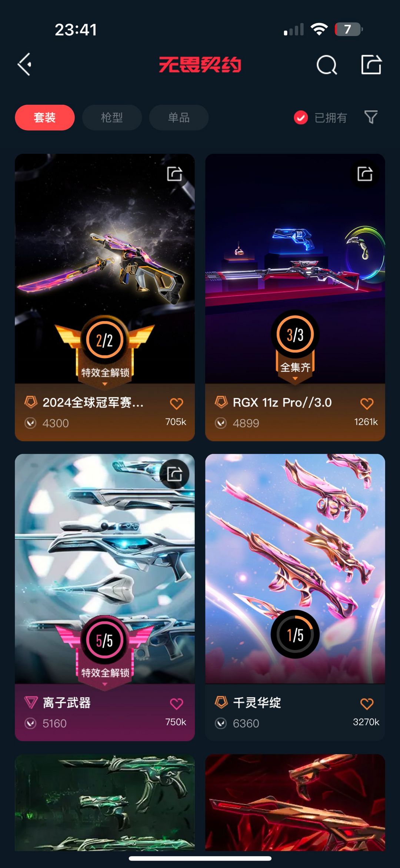The width and height of the screenshot is (400, 868).
Task: Switch to the 单品 tab
Action: [179, 118]
